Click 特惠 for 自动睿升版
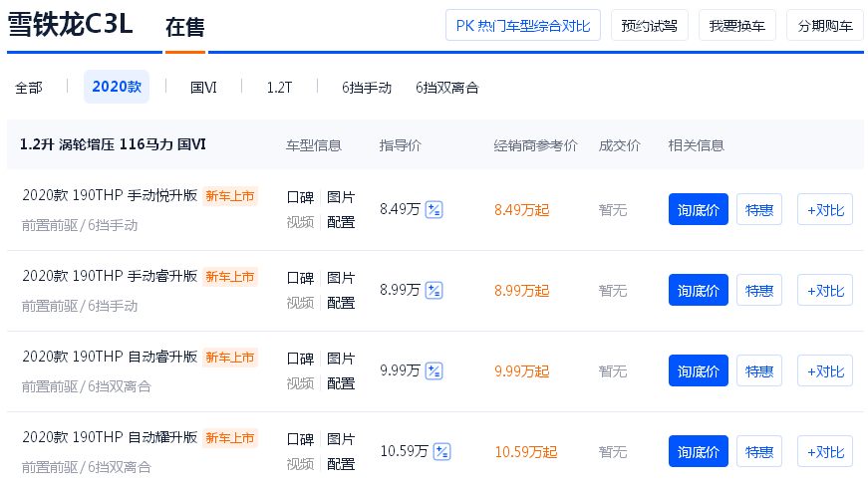The image size is (868, 487). (x=759, y=371)
